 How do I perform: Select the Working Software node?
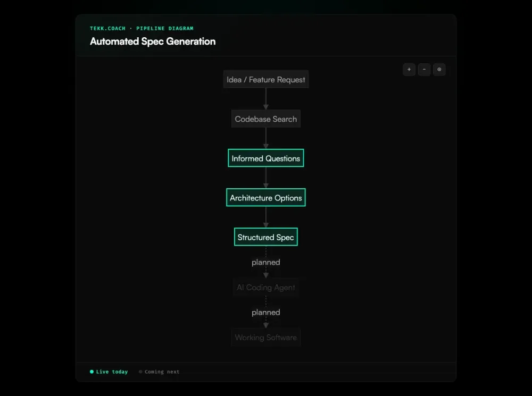click(x=265, y=337)
